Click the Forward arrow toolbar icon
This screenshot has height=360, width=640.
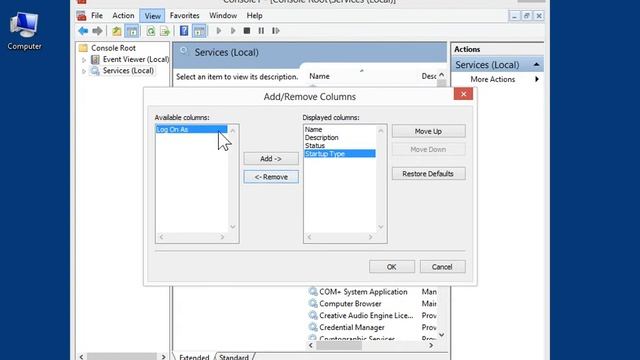(x=97, y=31)
